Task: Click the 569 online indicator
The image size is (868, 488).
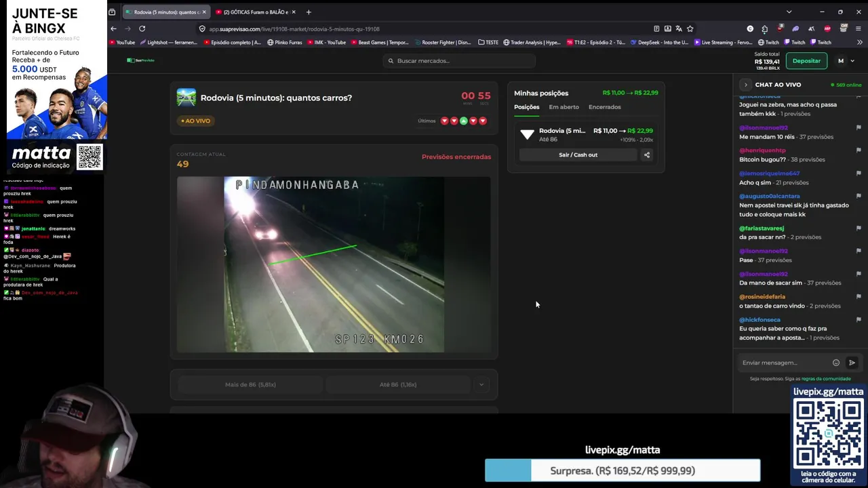Action: coord(846,85)
